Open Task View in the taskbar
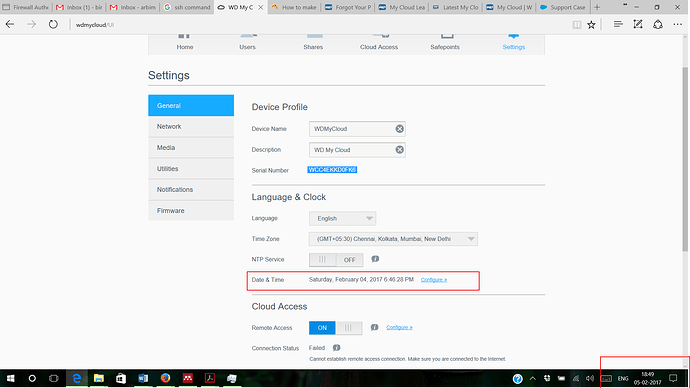 [54, 378]
